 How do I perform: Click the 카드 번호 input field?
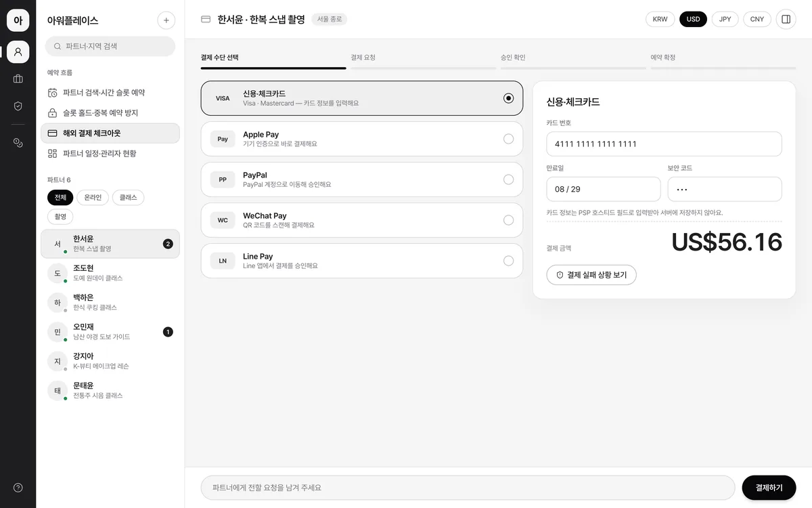[664, 144]
